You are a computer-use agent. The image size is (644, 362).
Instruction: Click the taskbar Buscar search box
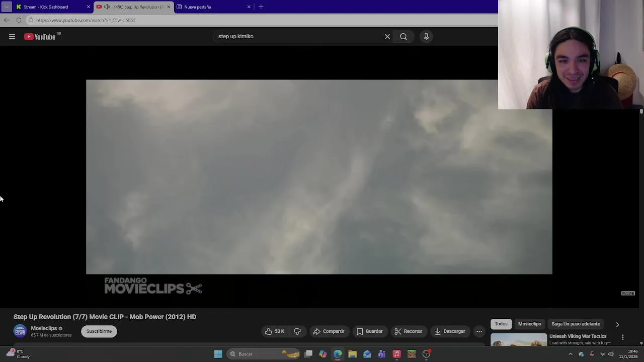pyautogui.click(x=264, y=354)
